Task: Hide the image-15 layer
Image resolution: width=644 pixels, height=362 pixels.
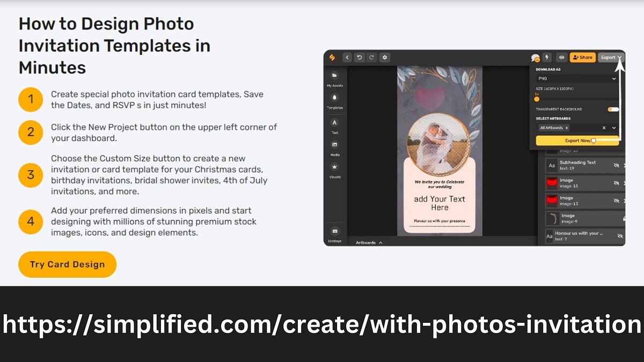Action: tap(617, 183)
